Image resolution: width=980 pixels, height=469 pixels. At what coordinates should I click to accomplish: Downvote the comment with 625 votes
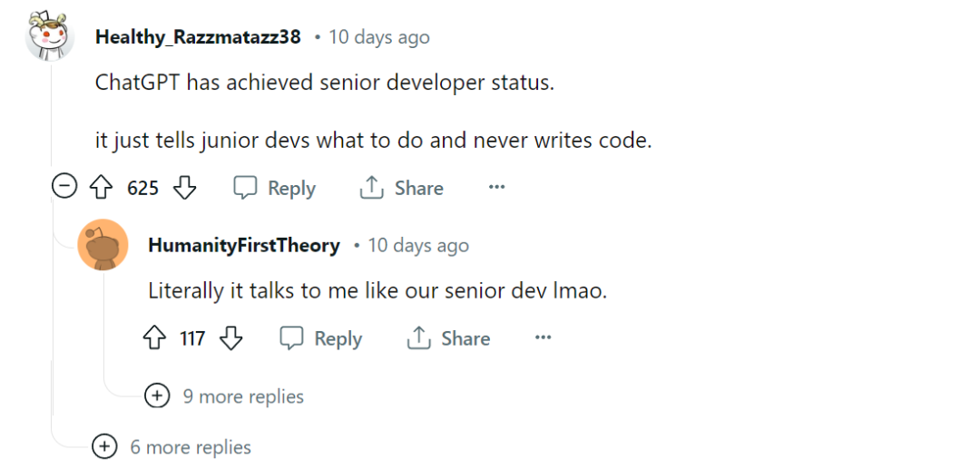point(185,189)
